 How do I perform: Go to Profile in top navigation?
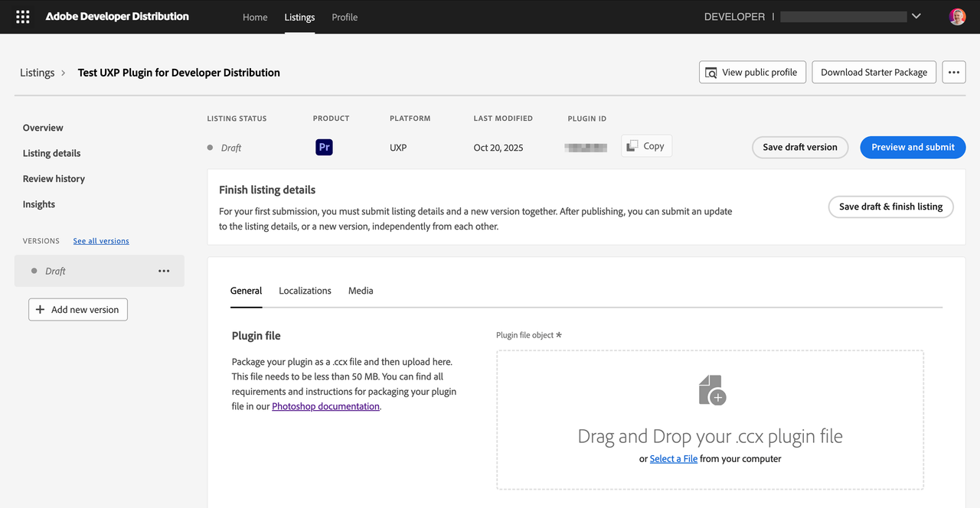(345, 17)
